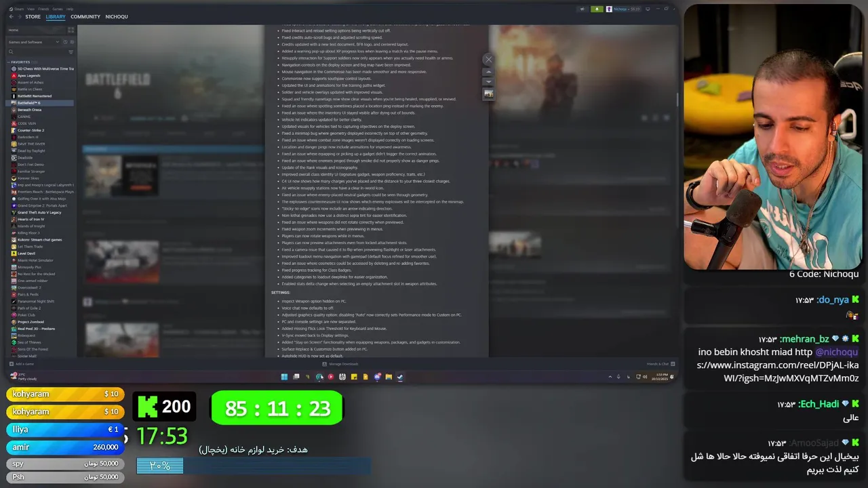Click the Deadside game icon
868x488 pixels.
[14, 158]
